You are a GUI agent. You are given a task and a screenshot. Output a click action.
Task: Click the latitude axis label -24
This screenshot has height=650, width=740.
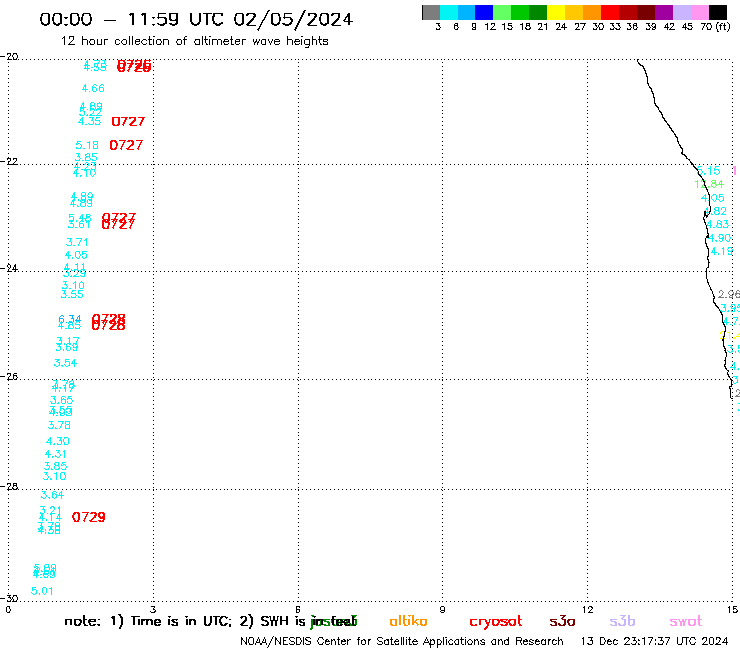(9, 268)
